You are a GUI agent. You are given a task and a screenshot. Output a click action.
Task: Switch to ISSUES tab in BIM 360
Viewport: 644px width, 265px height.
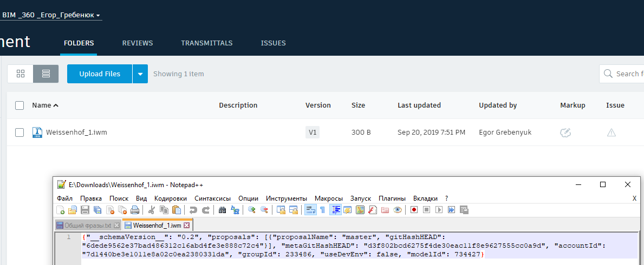point(273,43)
